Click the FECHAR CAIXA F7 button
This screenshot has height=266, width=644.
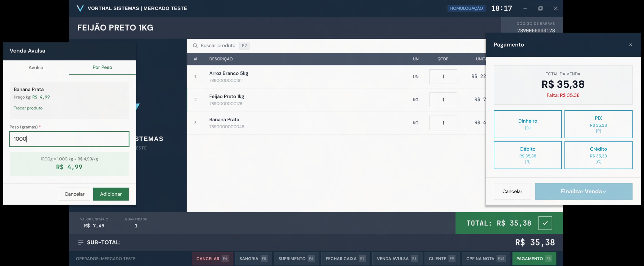[x=345, y=259]
